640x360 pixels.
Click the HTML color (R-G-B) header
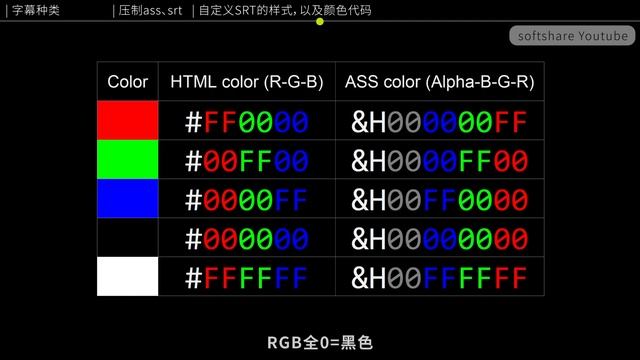247,82
